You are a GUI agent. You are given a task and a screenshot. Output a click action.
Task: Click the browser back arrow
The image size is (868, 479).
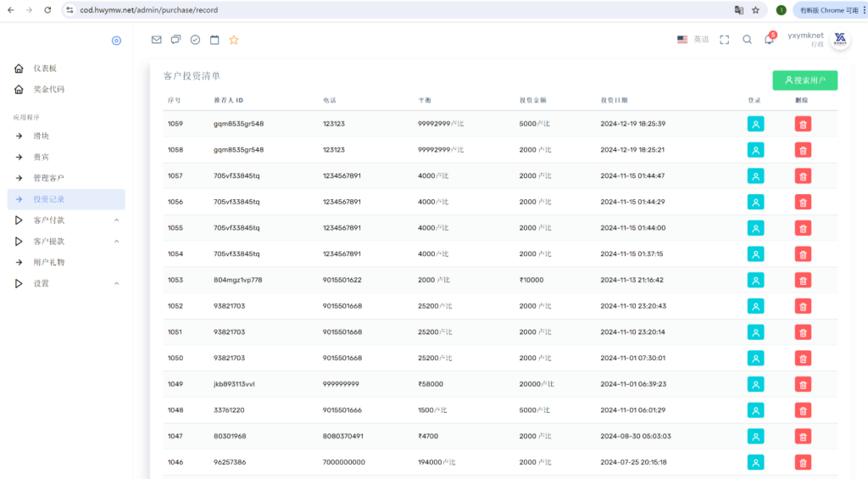tap(10, 10)
